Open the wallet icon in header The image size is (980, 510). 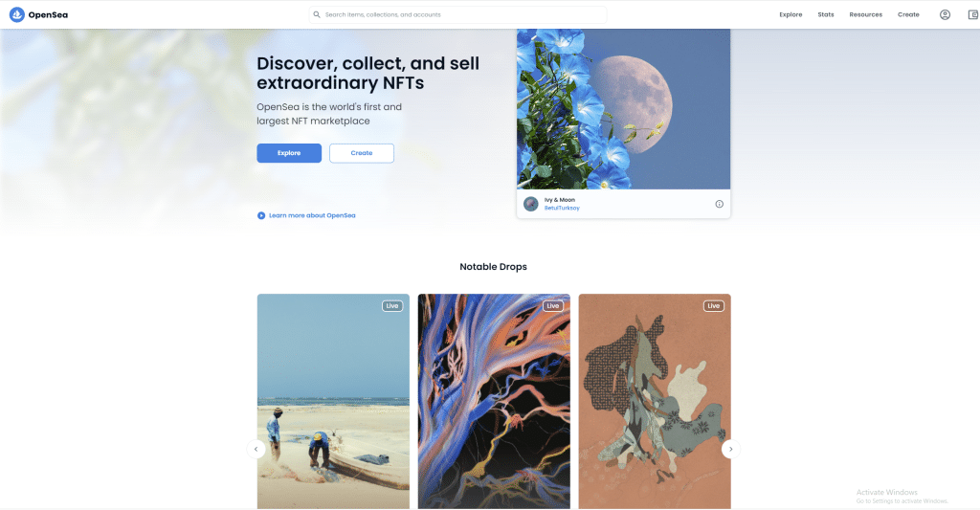973,14
